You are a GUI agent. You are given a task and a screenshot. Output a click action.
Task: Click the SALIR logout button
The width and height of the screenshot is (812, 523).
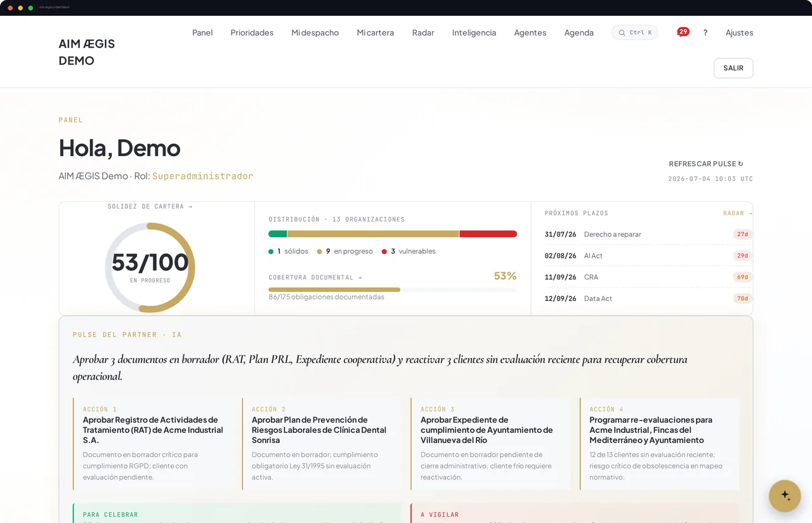coord(733,68)
